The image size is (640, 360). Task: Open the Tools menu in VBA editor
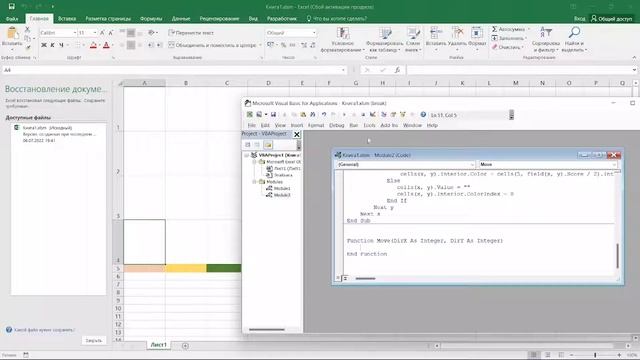point(369,125)
